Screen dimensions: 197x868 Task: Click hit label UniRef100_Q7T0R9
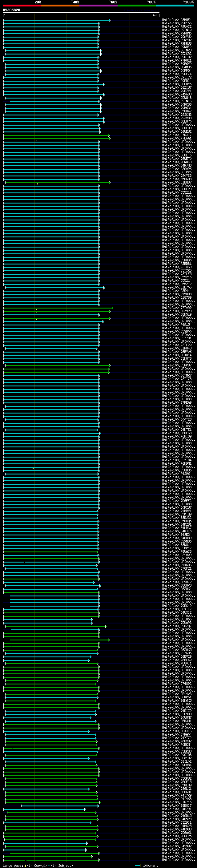coord(177,308)
